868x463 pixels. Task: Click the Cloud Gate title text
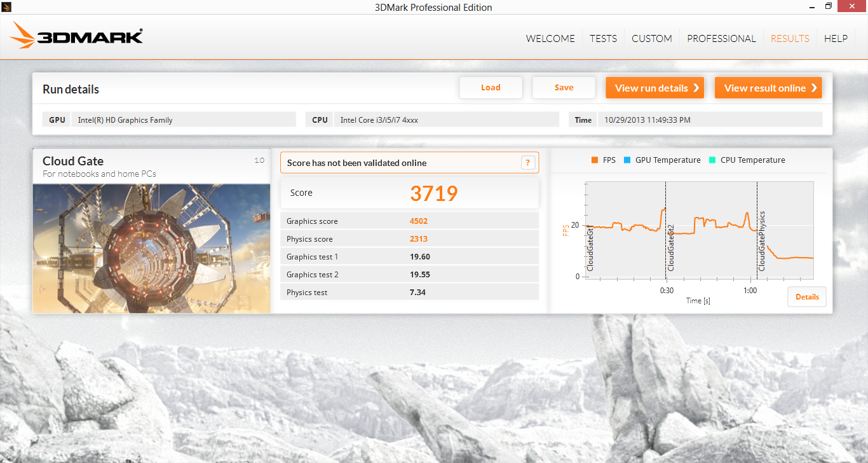[x=73, y=161]
